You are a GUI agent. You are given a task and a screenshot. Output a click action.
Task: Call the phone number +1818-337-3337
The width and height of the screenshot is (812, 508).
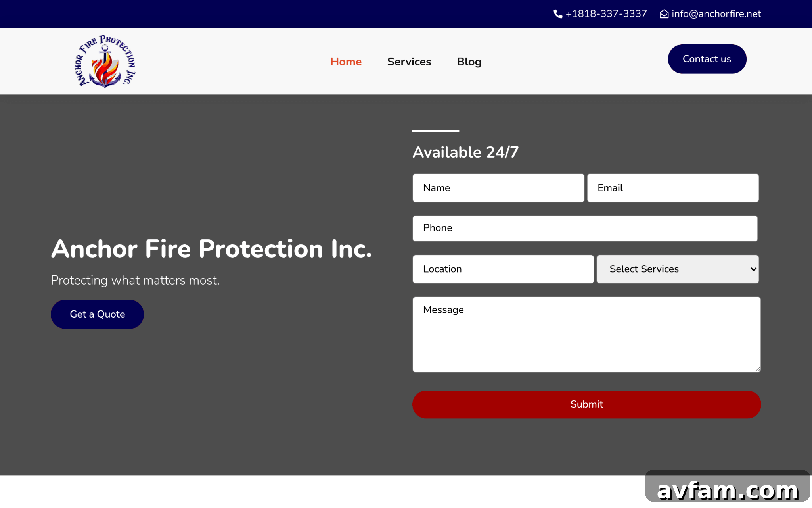pos(606,14)
